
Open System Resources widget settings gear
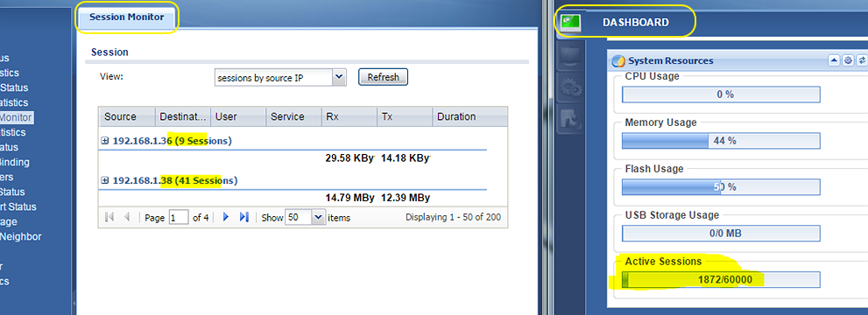[x=848, y=60]
